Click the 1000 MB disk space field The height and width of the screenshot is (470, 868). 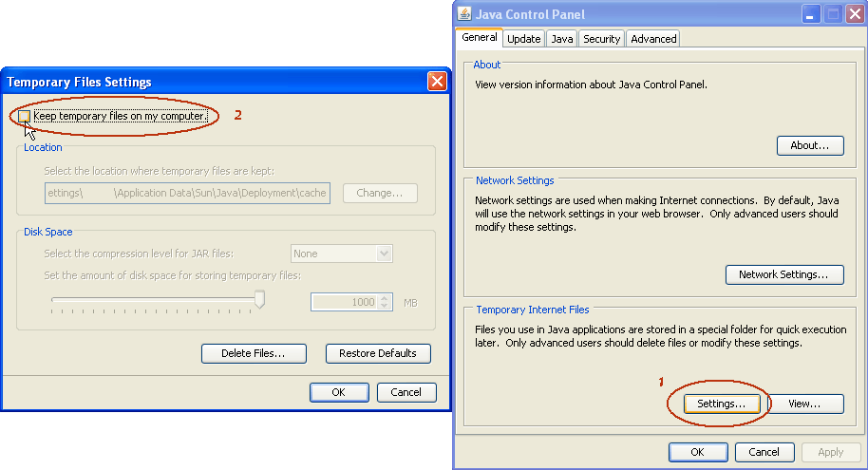pos(345,302)
